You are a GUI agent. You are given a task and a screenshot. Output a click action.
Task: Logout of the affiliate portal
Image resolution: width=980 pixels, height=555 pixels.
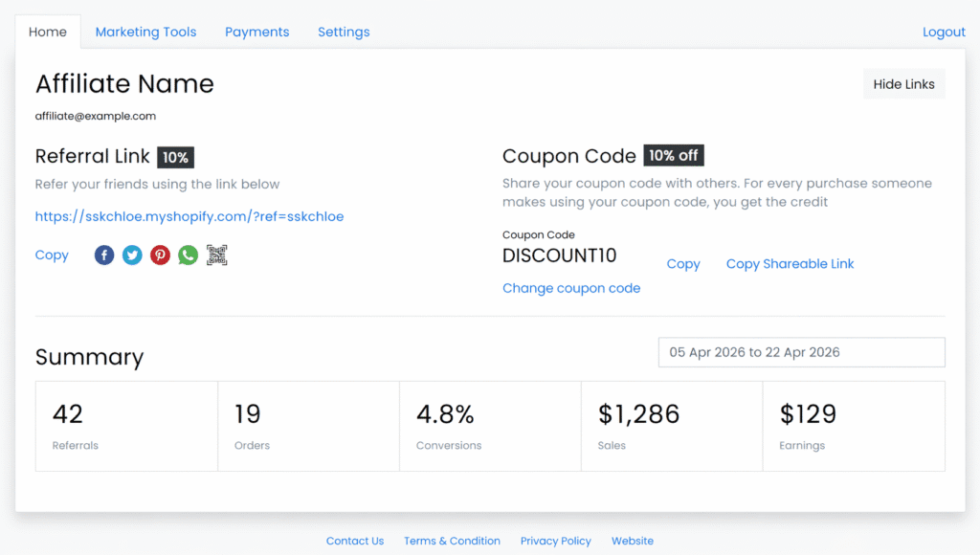click(944, 32)
